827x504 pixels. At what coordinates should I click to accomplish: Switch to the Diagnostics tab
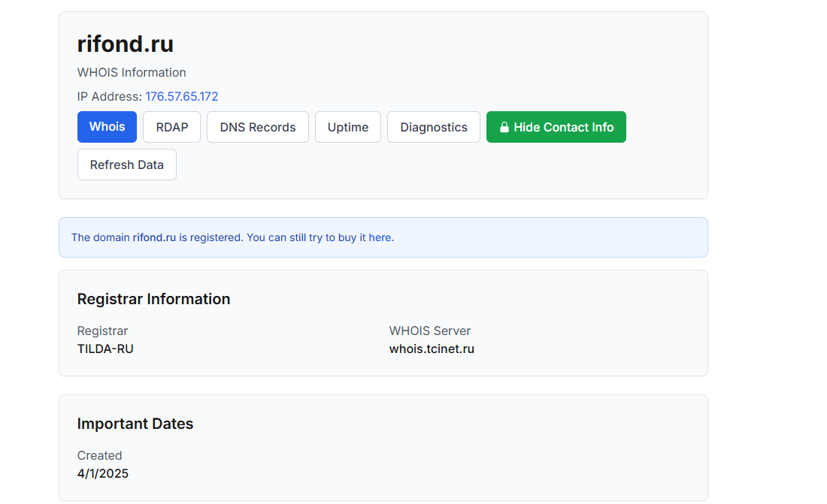(x=434, y=127)
